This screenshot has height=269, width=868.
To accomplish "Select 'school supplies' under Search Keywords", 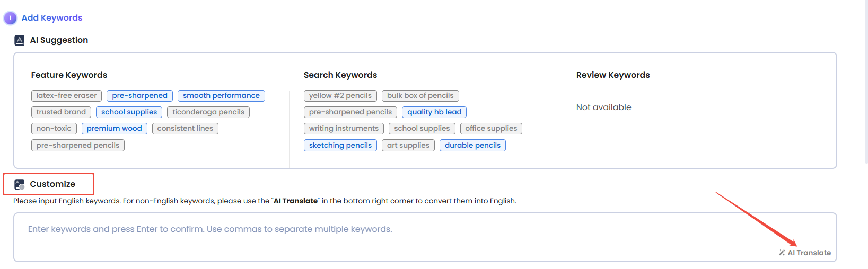I will pos(422,129).
